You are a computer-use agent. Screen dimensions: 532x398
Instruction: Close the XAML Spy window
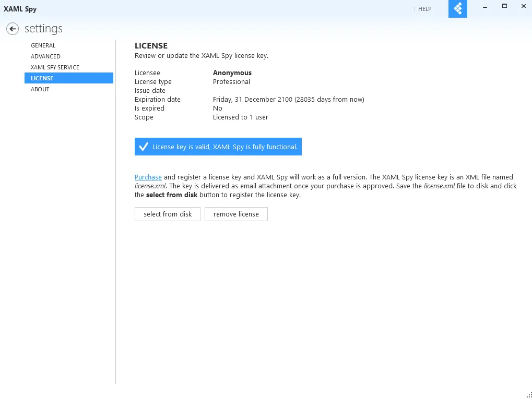[x=523, y=6]
